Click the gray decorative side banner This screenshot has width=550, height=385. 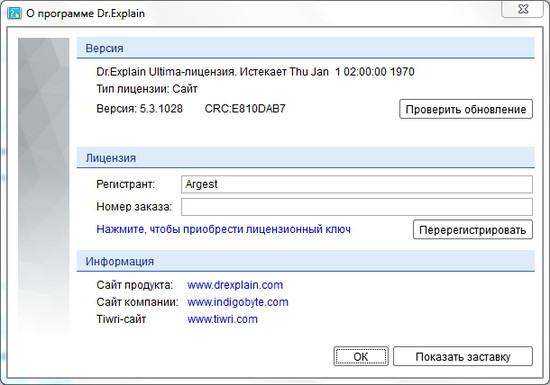point(43,186)
